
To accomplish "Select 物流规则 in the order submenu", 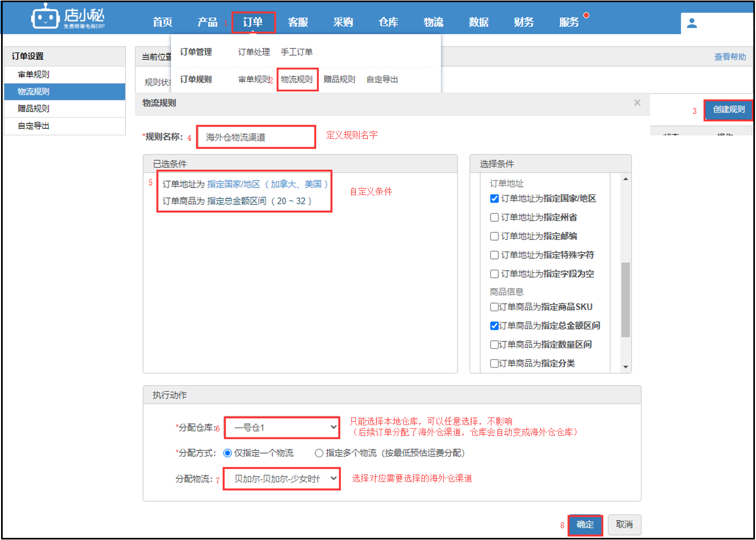I will [x=297, y=80].
